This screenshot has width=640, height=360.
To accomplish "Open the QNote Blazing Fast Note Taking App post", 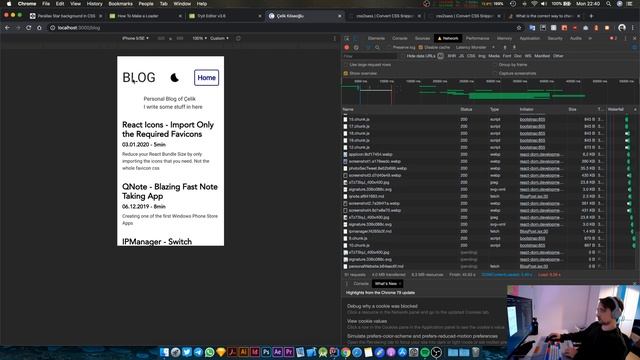I will [x=170, y=191].
